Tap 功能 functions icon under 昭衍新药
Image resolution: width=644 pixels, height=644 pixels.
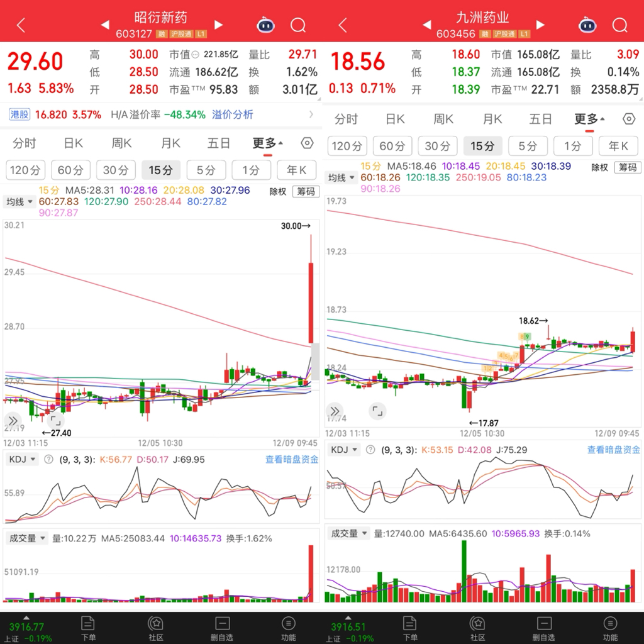click(288, 628)
